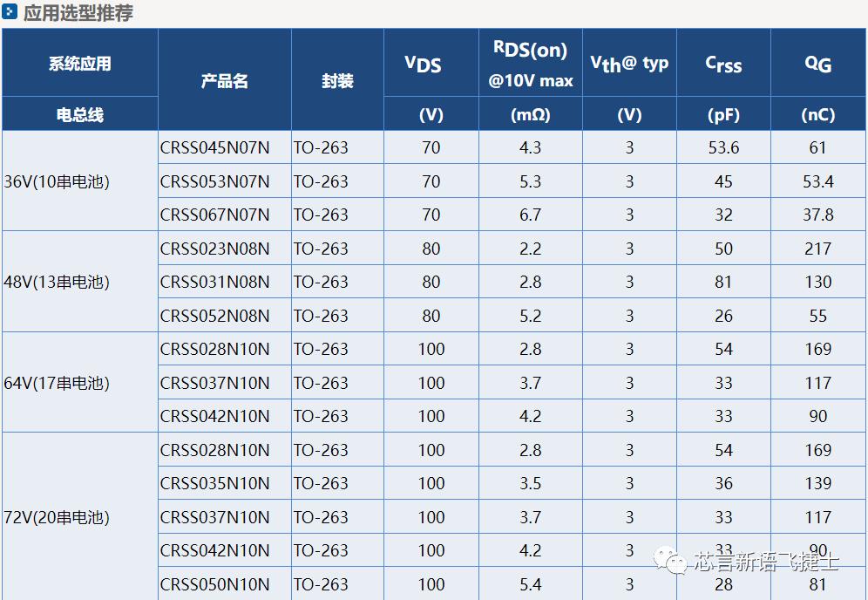Click TO-263 in the CRSS045N07N row
Screen dimensions: 868x600
pyautogui.click(x=321, y=148)
